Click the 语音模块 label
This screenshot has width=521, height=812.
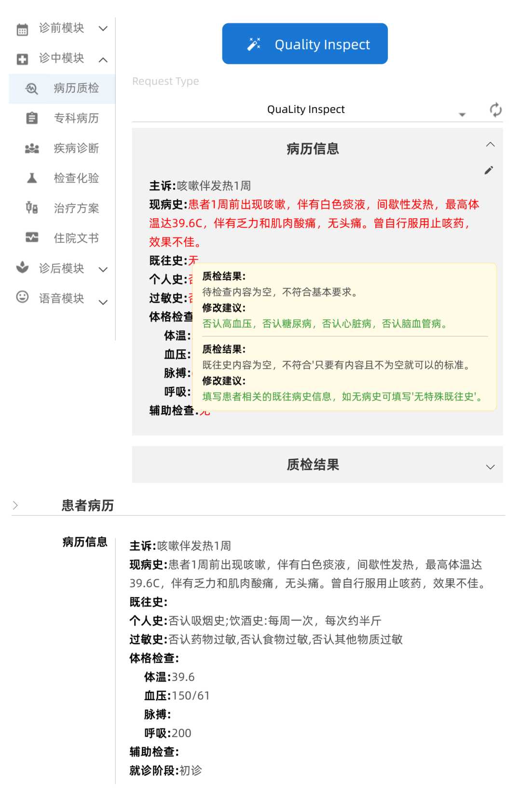click(x=61, y=298)
